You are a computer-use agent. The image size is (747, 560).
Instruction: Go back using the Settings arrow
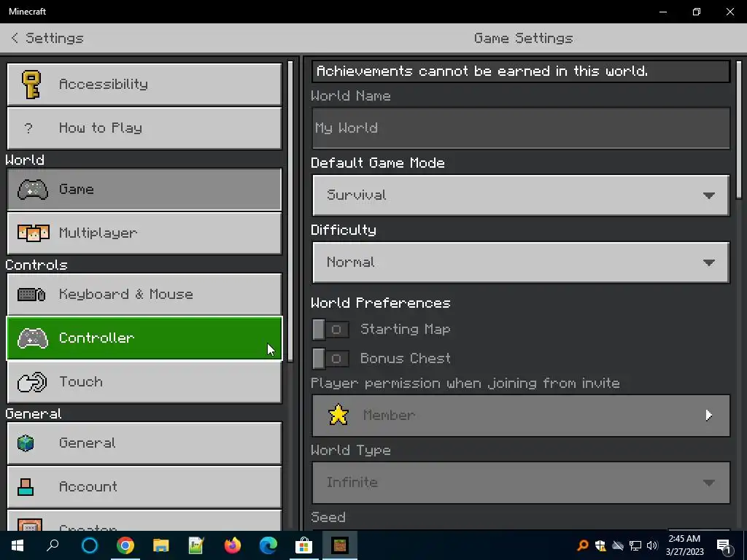click(x=15, y=38)
